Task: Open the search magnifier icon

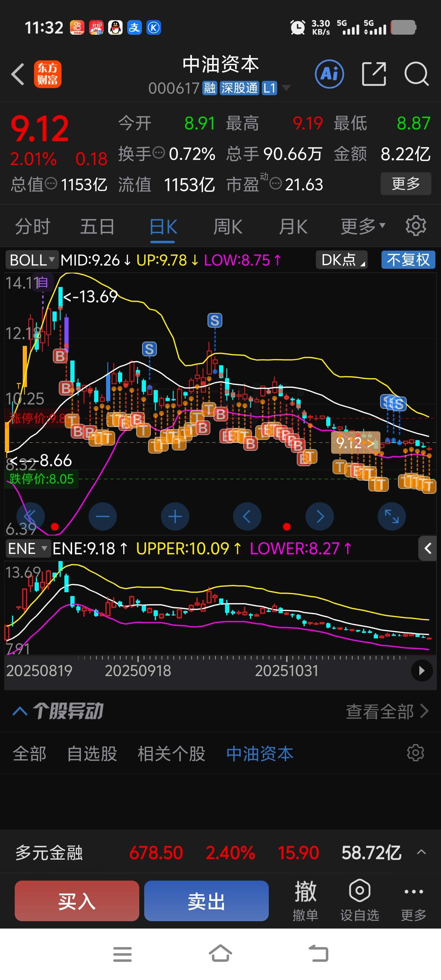Action: [416, 74]
